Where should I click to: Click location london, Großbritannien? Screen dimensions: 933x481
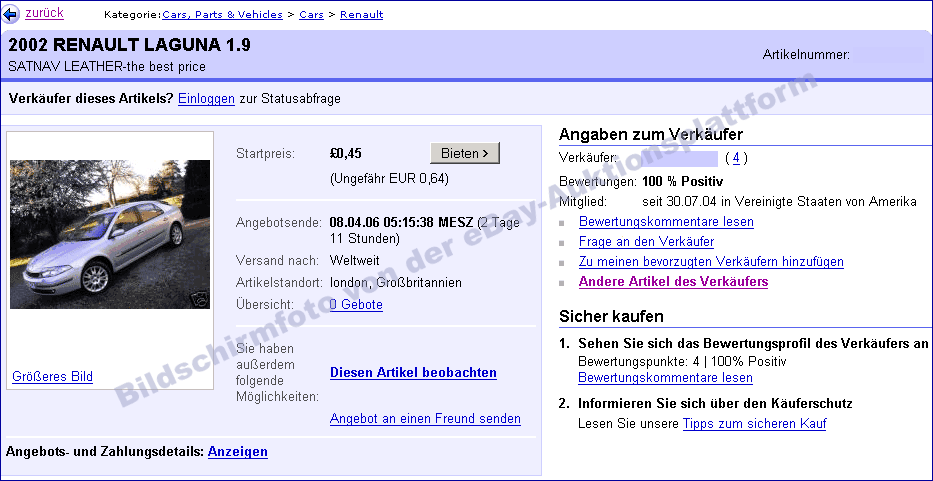pos(396,283)
